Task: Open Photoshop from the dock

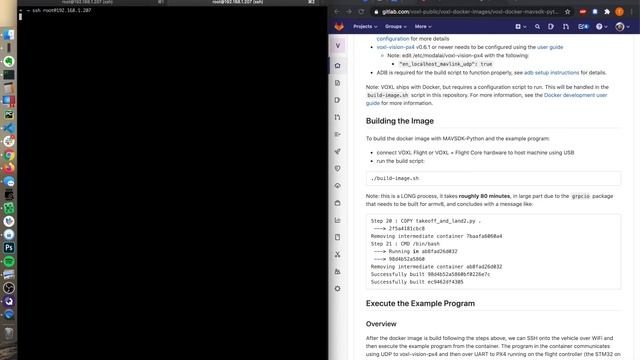Action: [9, 248]
